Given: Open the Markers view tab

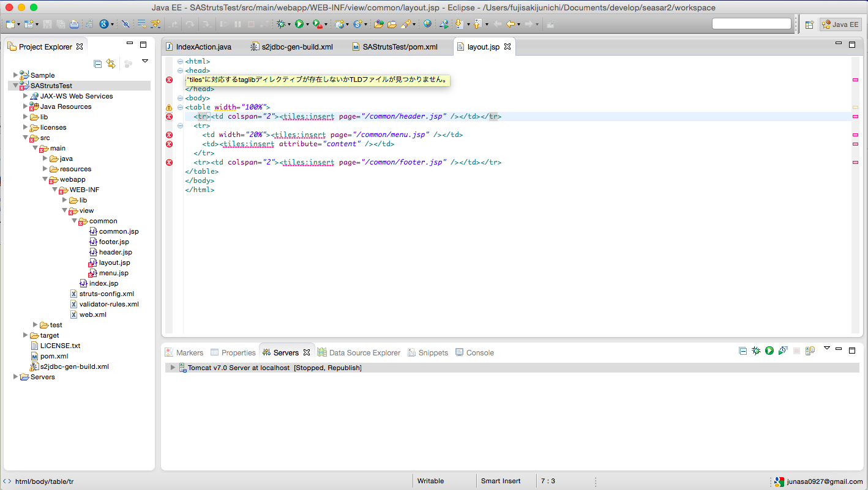Looking at the screenshot, I should 184,353.
